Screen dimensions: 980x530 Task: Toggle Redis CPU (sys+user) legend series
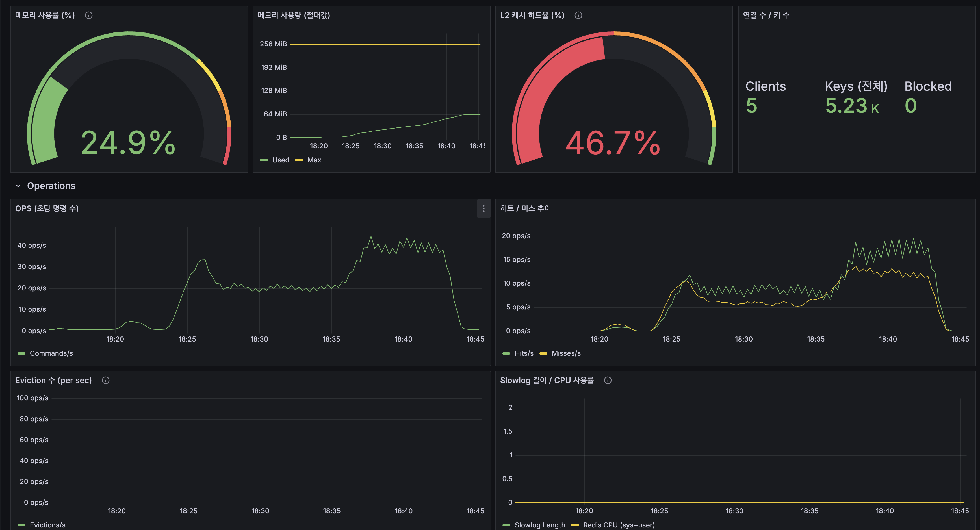click(x=619, y=525)
